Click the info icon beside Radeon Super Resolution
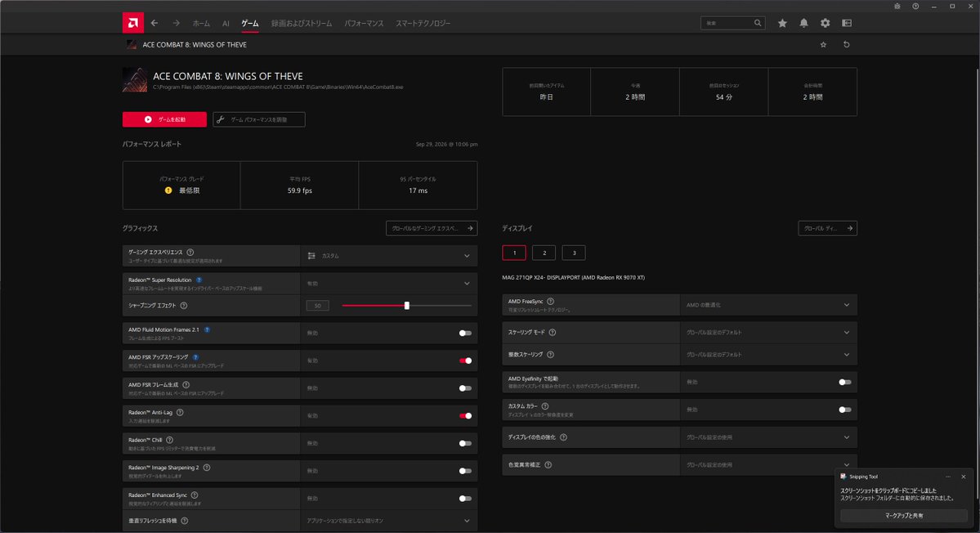 (x=199, y=280)
